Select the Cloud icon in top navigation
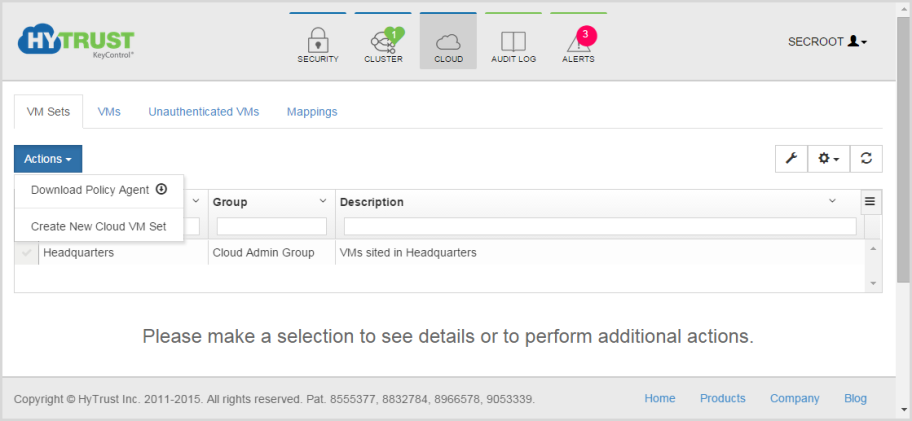Screen dimensions: 912x421 click(x=448, y=42)
